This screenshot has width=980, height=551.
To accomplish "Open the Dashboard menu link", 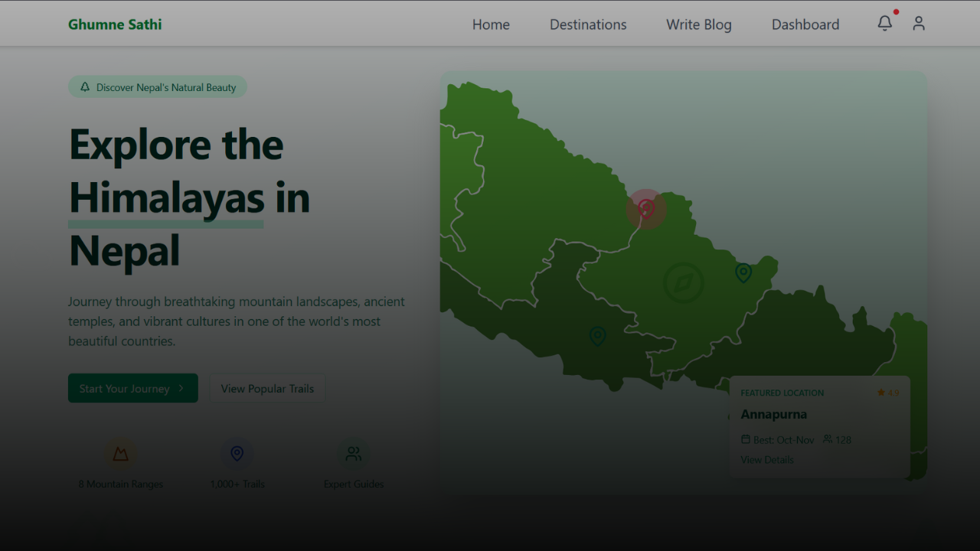I will 805,24.
